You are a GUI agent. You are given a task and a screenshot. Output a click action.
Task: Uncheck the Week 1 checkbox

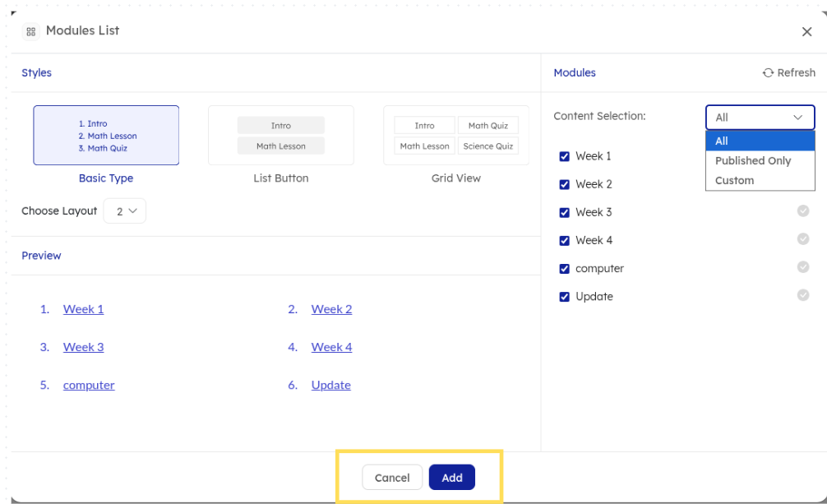[564, 156]
